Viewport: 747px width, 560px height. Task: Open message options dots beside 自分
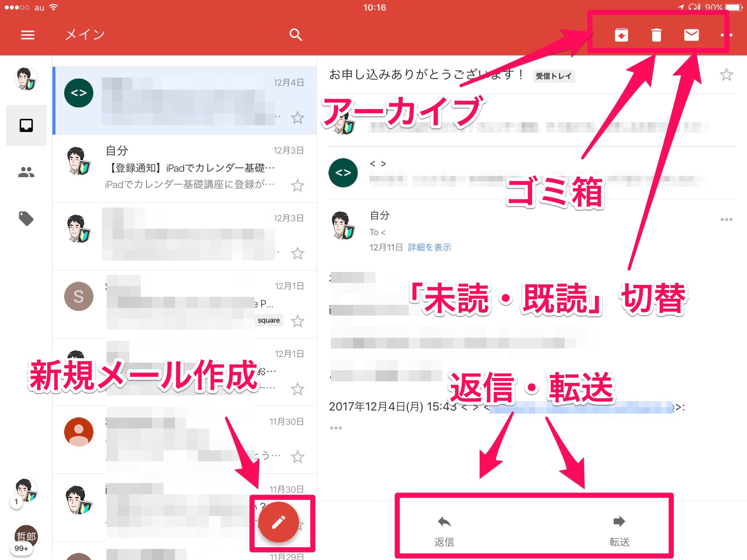[x=726, y=220]
